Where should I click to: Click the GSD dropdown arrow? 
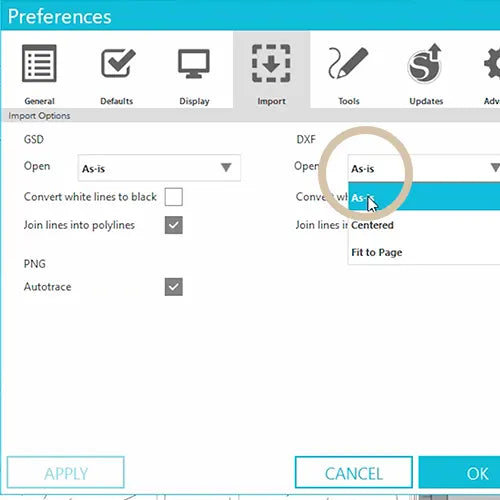(226, 167)
